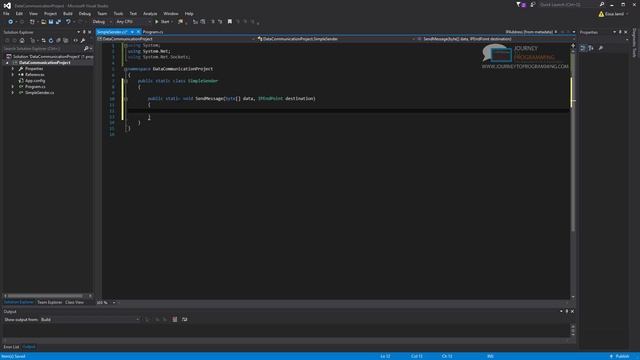Click the Undo toolbar icon
The height and width of the screenshot is (360, 640).
coord(68,22)
